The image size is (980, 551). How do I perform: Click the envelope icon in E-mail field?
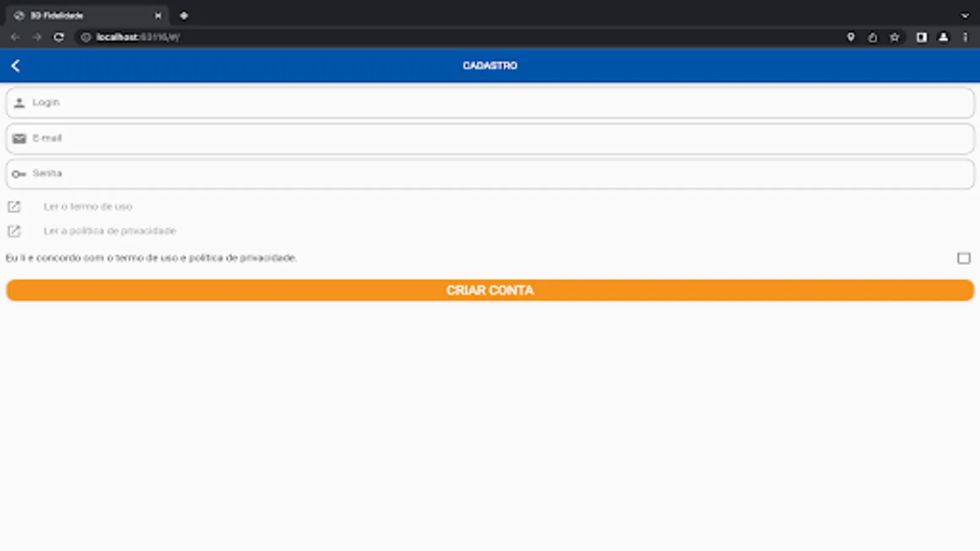[20, 138]
